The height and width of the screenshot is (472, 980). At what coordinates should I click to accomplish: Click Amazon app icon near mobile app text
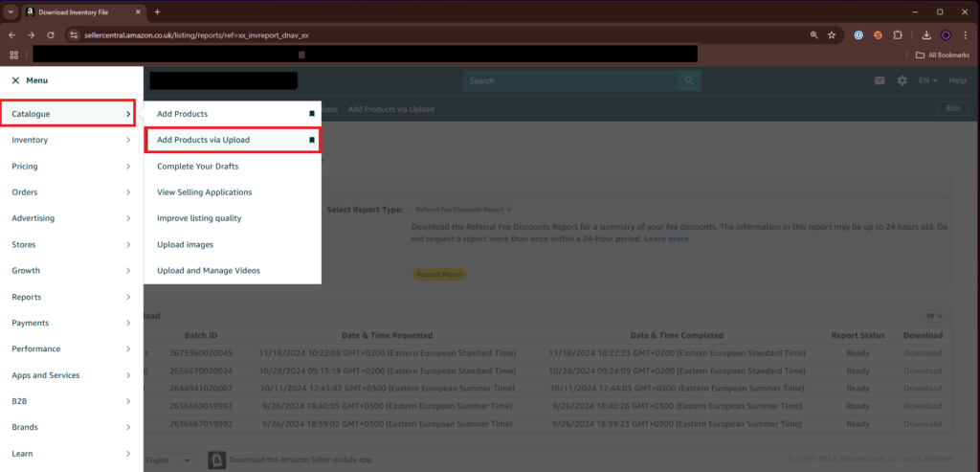click(216, 460)
